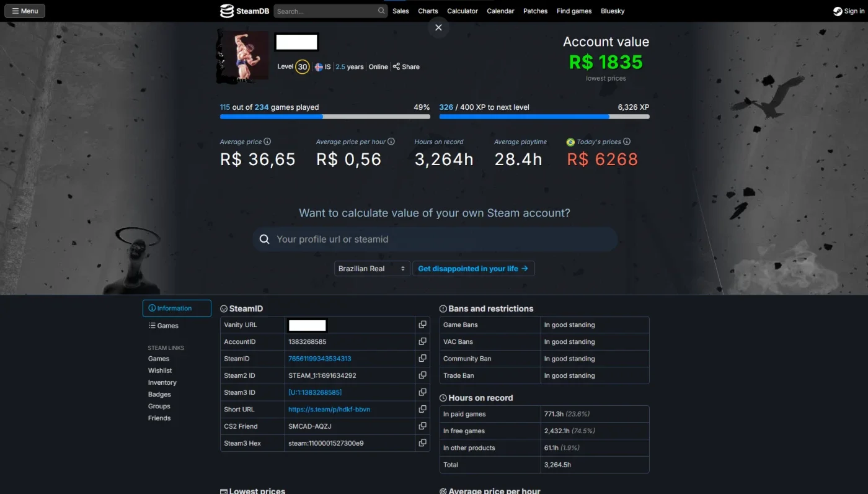Viewport: 868px width, 494px height.
Task: Click the profile avatar image
Action: [242, 56]
